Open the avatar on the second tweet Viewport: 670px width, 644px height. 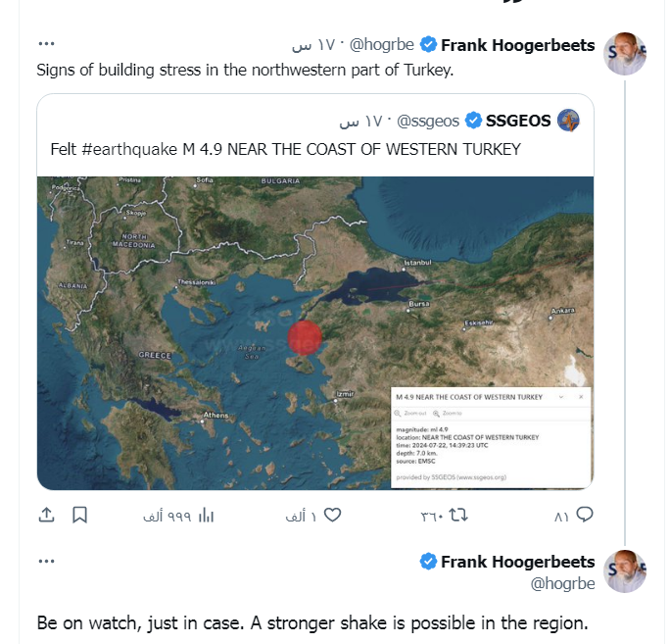tap(624, 571)
